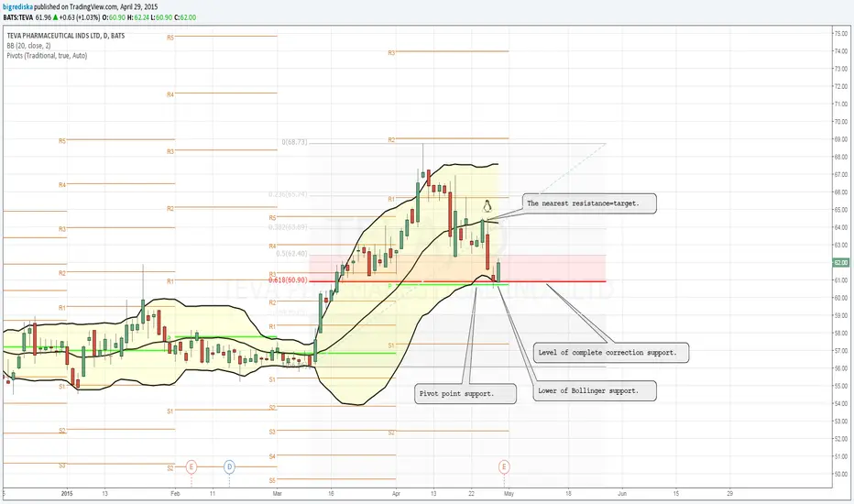Click the 0(68.73) Fibonacci level label
Viewport: 854px width, 504px height.
(x=295, y=142)
